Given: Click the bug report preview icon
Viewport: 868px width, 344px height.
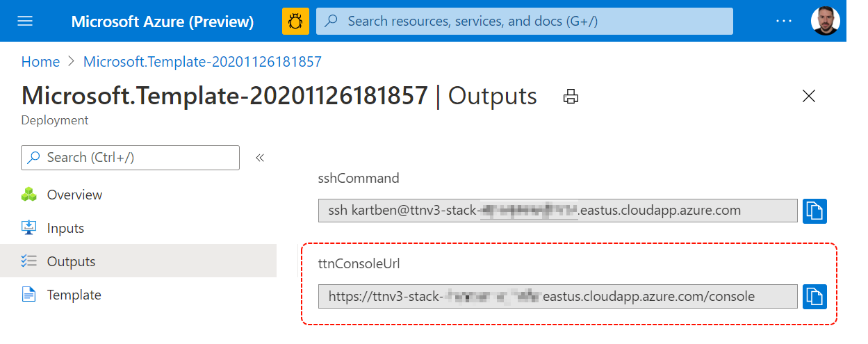Looking at the screenshot, I should tap(295, 21).
